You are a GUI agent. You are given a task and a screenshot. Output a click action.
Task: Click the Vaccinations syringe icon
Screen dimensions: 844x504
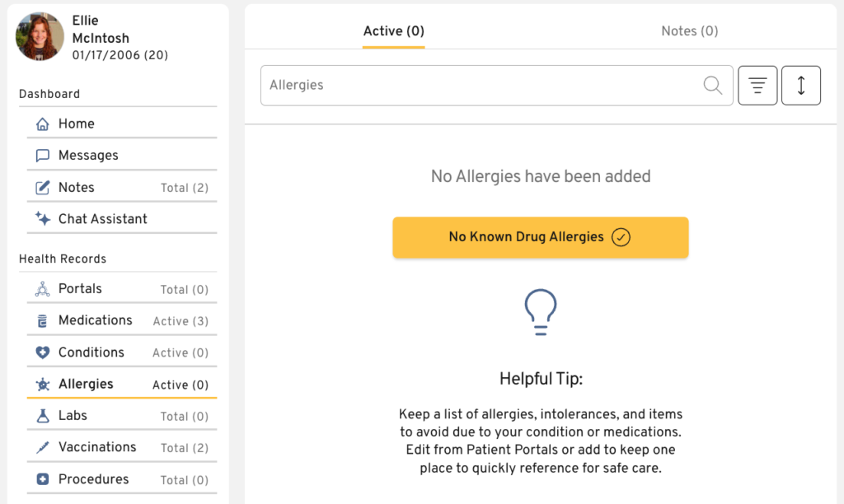43,448
